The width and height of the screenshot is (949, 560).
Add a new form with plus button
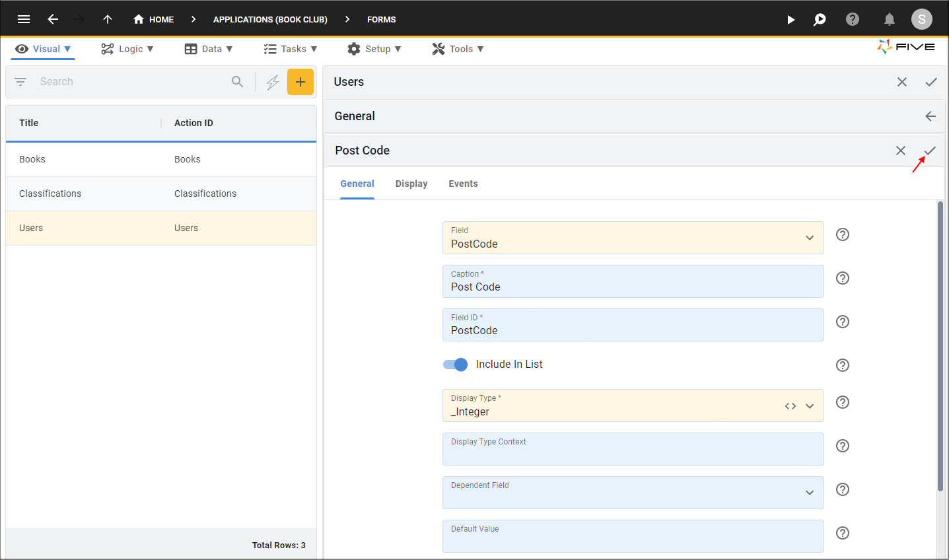[300, 82]
